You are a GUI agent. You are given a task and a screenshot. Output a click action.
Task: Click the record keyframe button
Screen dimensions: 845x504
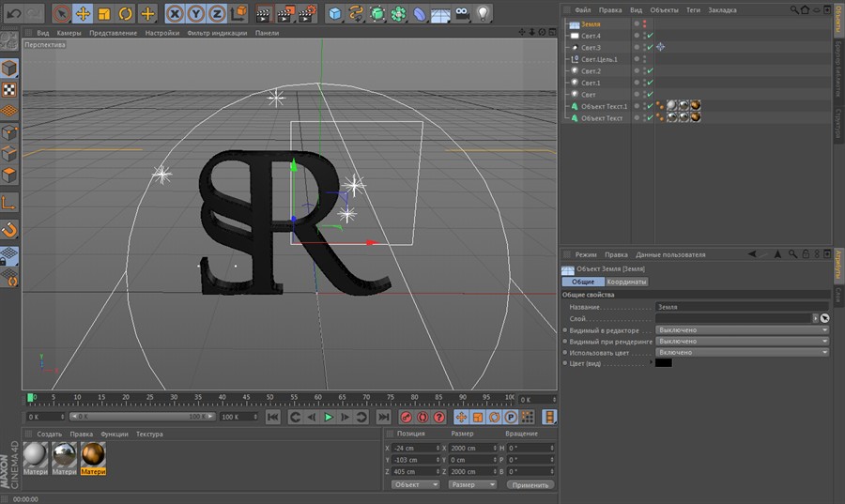(407, 417)
